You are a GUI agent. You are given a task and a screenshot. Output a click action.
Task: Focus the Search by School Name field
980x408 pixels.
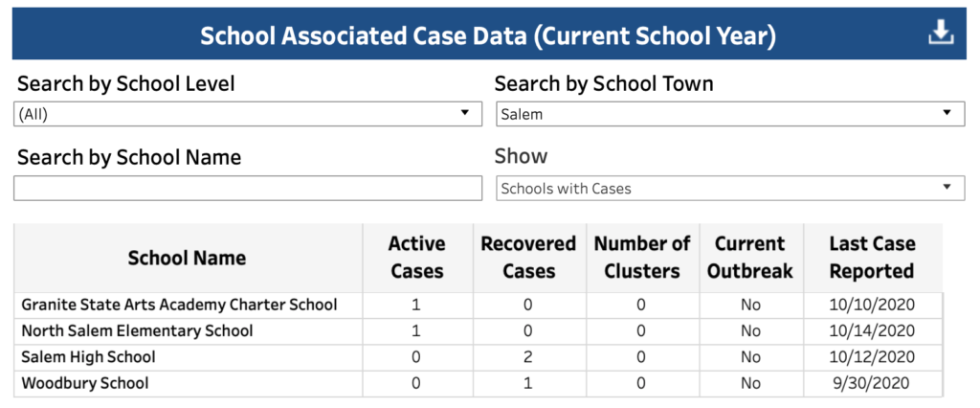(x=248, y=189)
